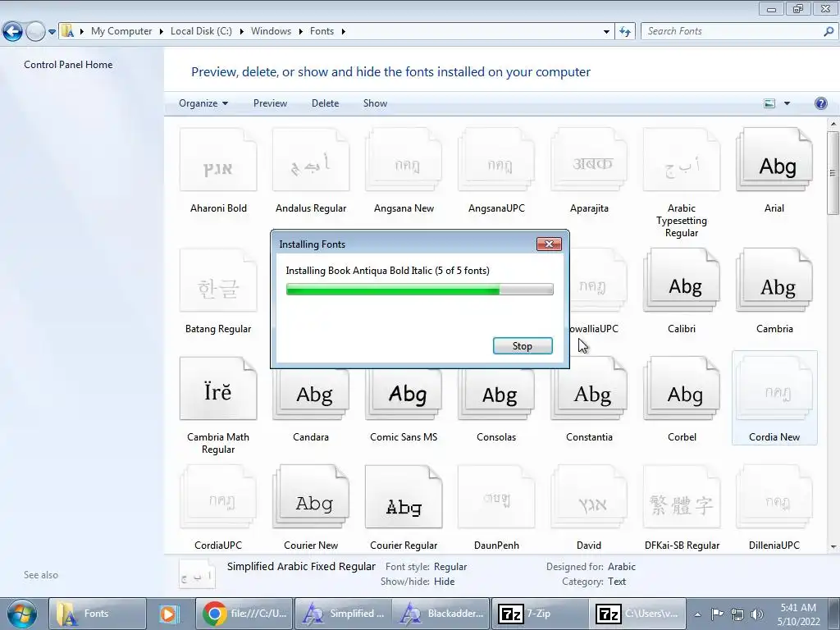This screenshot has width=840, height=630.
Task: Switch to the 7-Zip taskbar window
Action: tap(538, 614)
